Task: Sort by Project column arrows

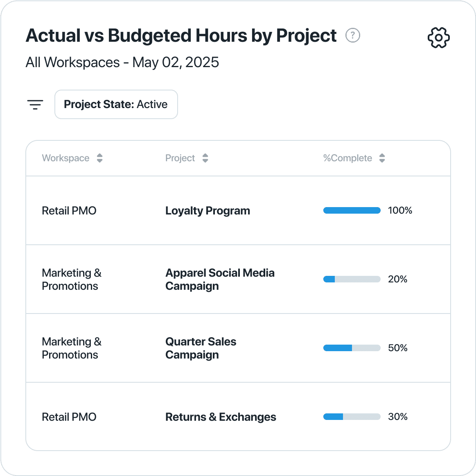Action: (x=205, y=158)
